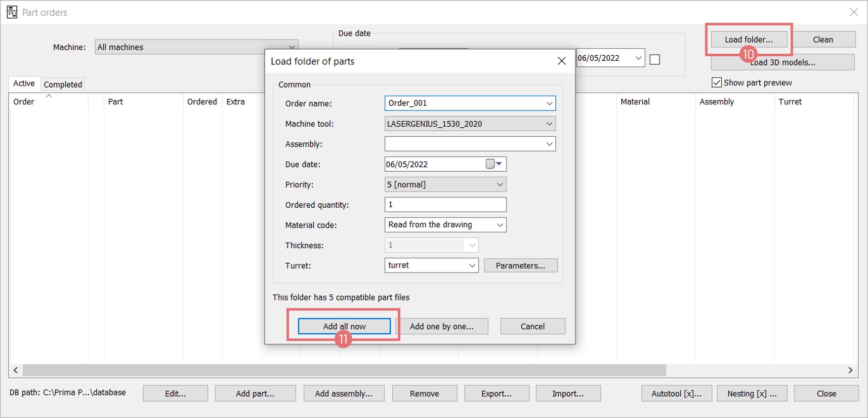Close the Load folder of parts dialog

coord(561,61)
